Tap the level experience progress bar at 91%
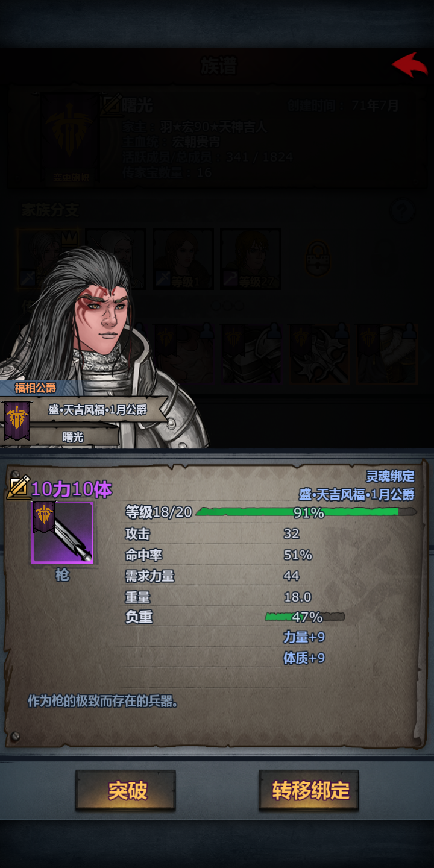The image size is (434, 868). 307,512
